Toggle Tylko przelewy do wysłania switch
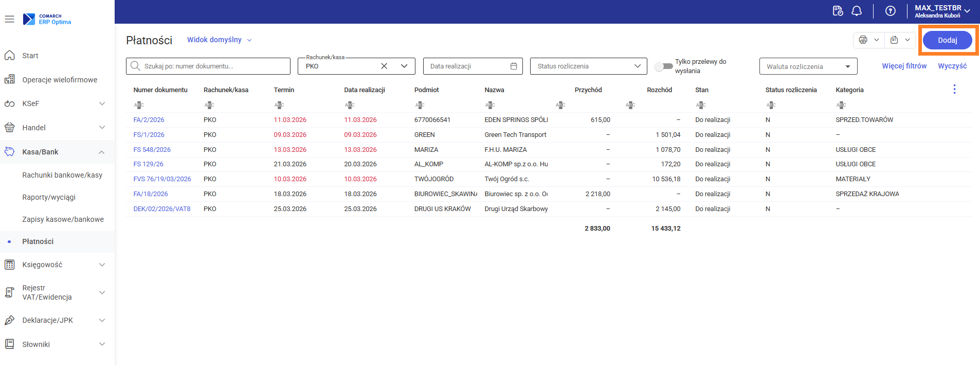The height and width of the screenshot is (365, 980). (x=664, y=66)
